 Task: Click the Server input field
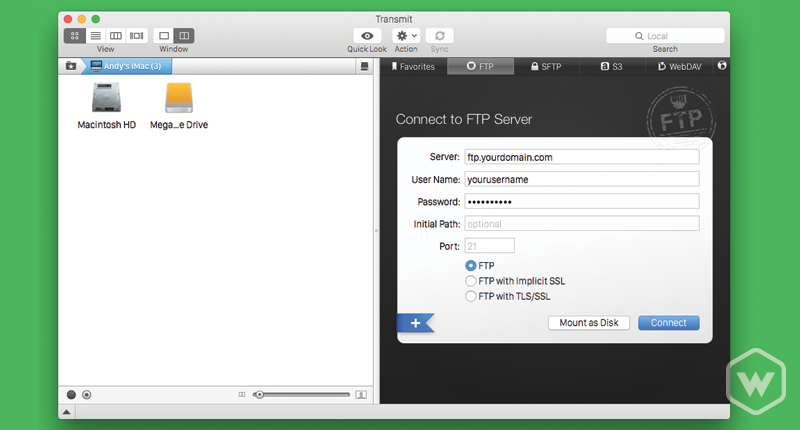(x=582, y=157)
